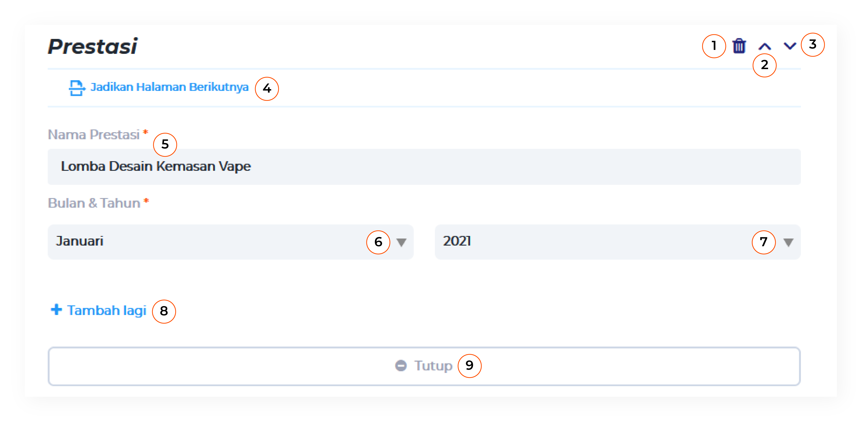Click the Prestasi section heading
868x428 pixels.
tap(92, 46)
